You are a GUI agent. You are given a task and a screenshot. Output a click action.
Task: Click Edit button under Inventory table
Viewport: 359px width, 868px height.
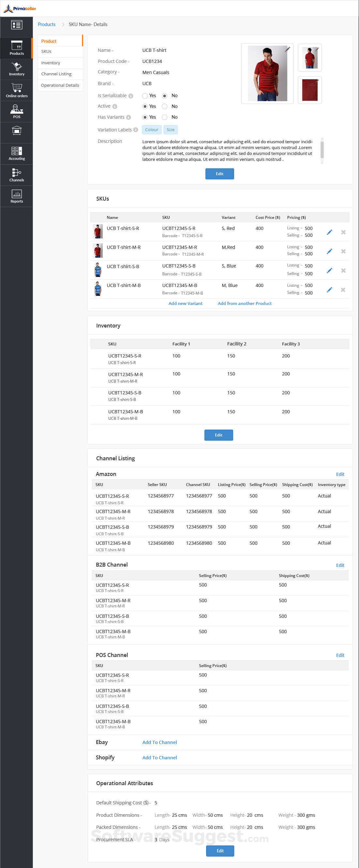pos(218,435)
